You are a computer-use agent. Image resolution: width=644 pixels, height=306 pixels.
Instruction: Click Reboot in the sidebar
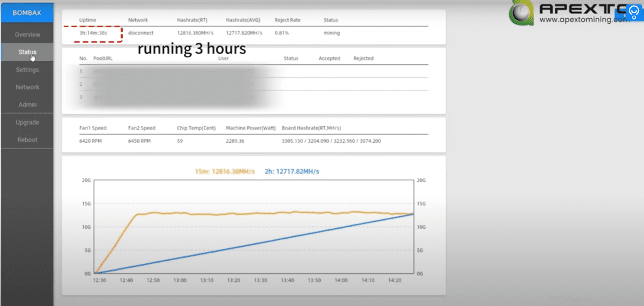pyautogui.click(x=27, y=139)
